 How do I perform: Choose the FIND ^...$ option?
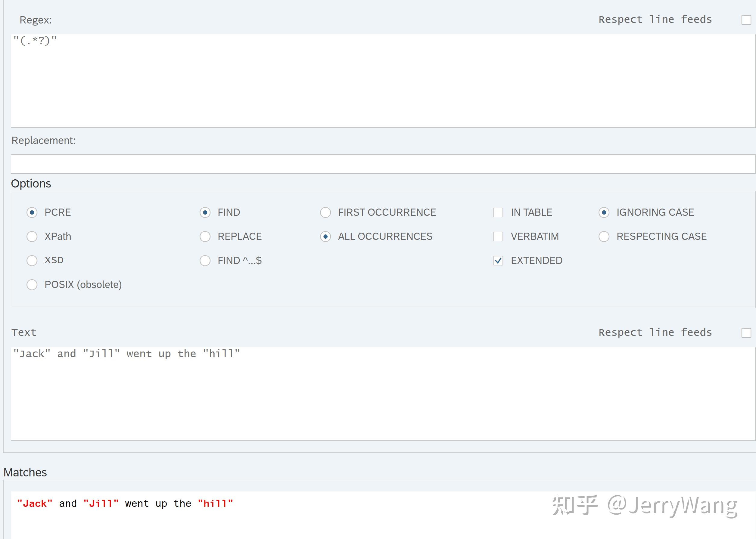click(205, 261)
